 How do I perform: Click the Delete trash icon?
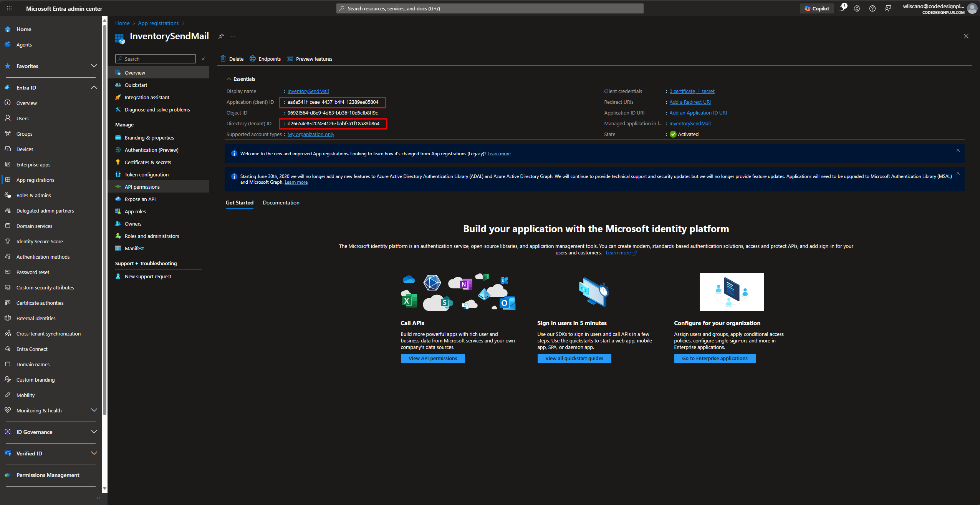pyautogui.click(x=223, y=58)
